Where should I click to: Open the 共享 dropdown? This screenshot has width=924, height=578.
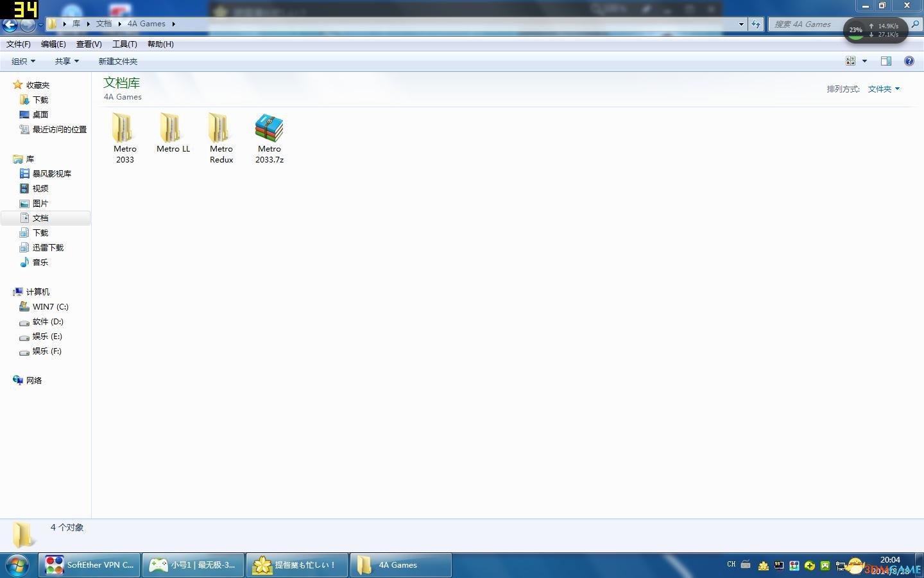pyautogui.click(x=67, y=62)
